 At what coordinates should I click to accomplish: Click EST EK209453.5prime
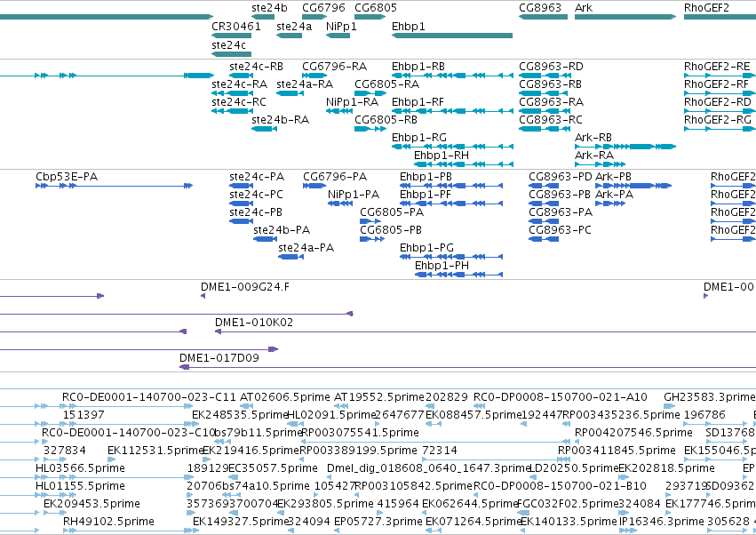(x=92, y=504)
